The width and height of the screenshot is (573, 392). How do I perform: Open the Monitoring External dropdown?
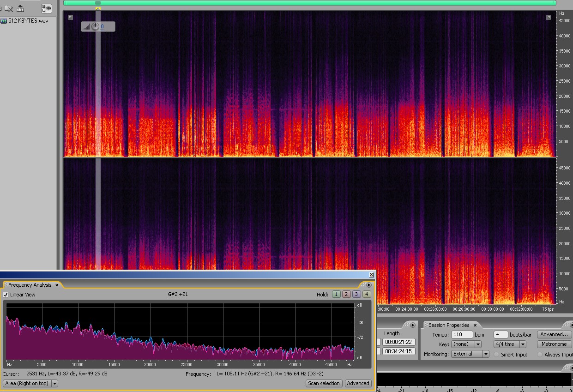click(470, 354)
